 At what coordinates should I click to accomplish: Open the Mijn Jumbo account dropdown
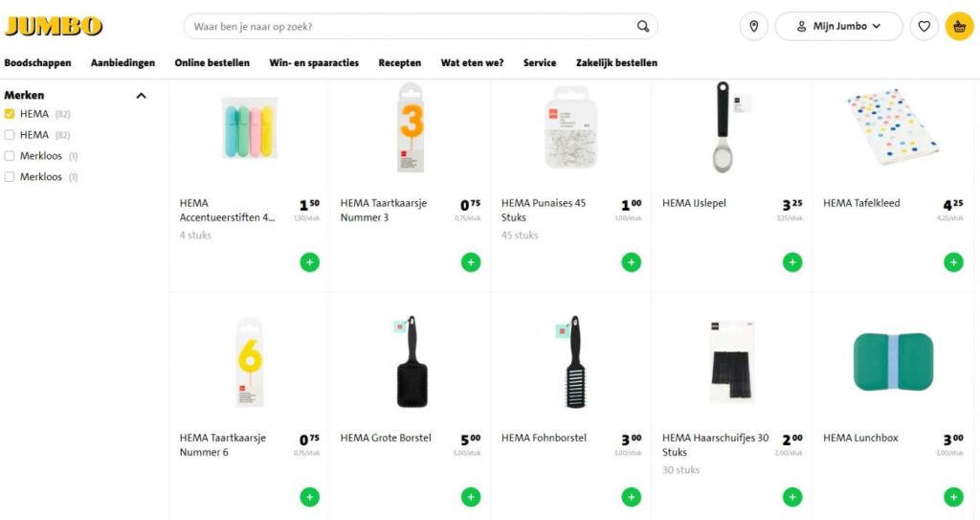pos(838,26)
